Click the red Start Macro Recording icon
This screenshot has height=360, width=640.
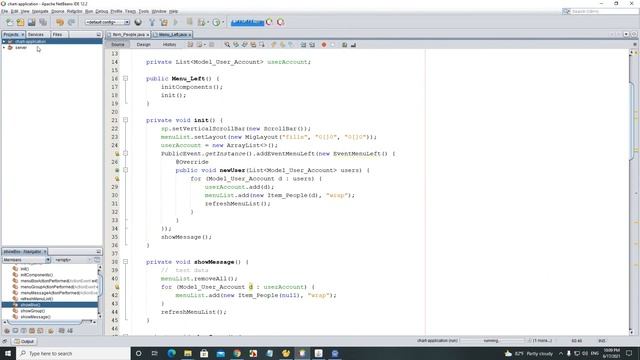324,44
